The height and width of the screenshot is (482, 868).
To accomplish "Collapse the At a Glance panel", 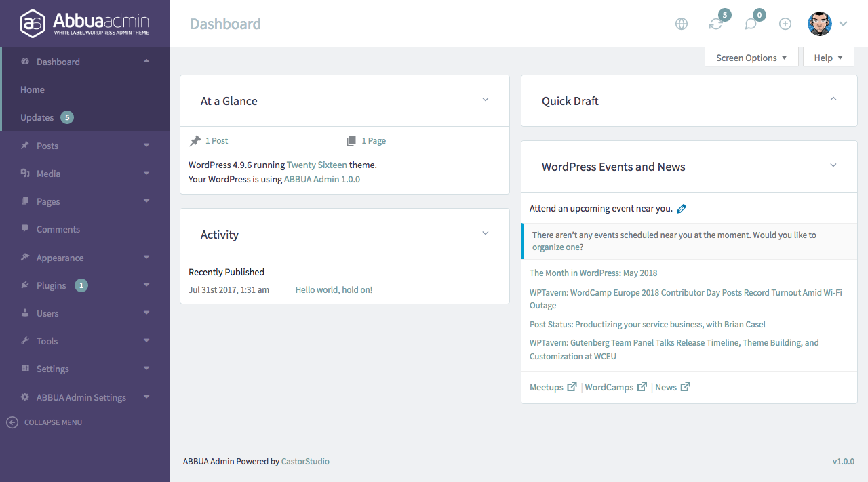I will (486, 100).
